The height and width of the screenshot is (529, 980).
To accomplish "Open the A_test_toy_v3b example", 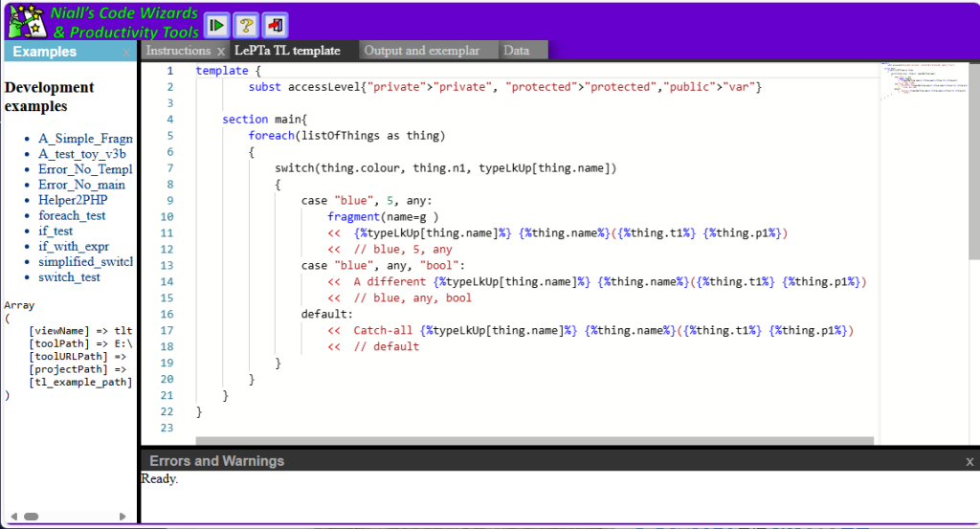I will 82,154.
